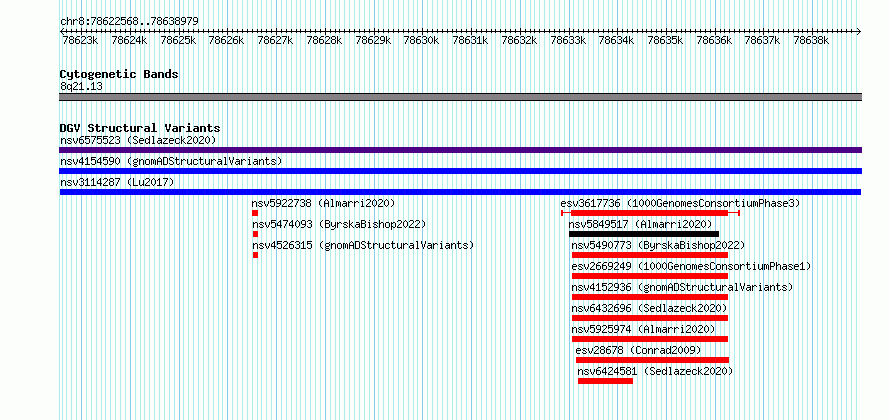The width and height of the screenshot is (890, 420).
Task: Click ruler tick labeled 78623k
Action: pos(81,40)
